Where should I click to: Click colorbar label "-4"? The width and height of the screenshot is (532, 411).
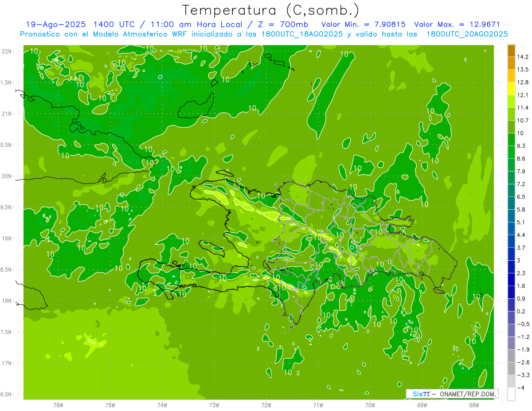[x=520, y=388]
